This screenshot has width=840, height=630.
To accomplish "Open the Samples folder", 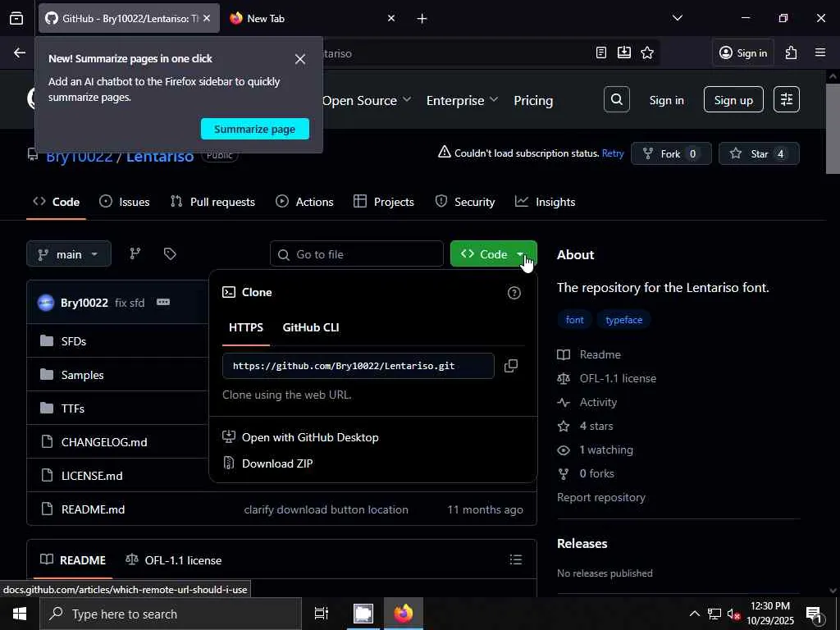I will (83, 375).
